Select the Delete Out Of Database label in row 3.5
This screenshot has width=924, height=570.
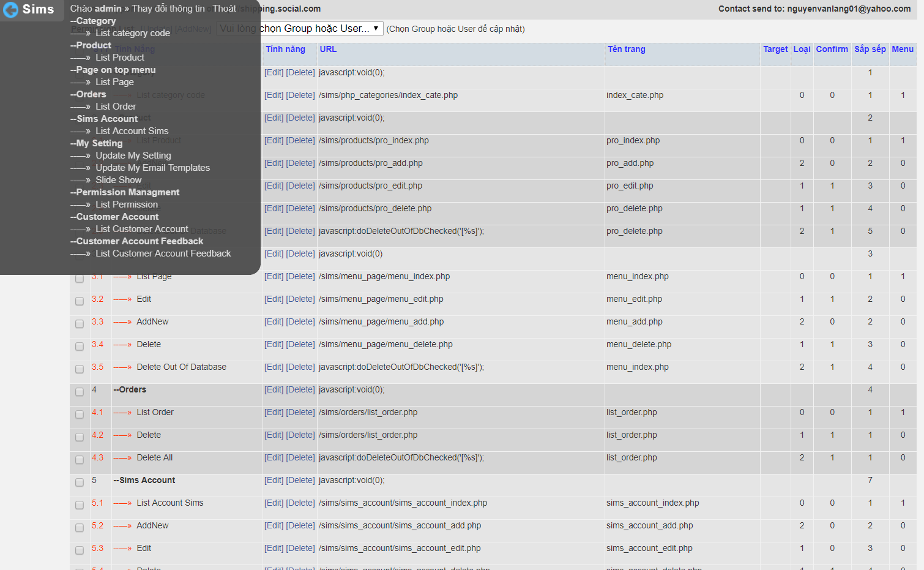tap(181, 367)
